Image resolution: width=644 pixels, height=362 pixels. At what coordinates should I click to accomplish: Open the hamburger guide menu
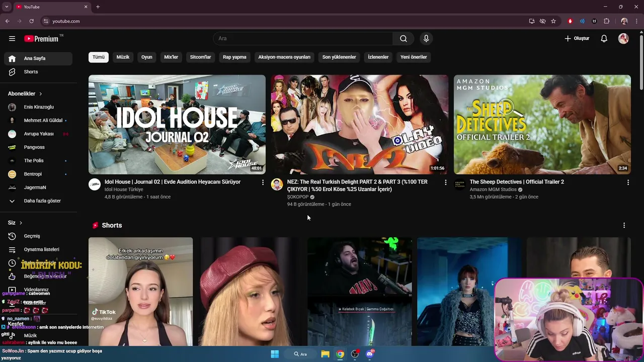tap(12, 39)
